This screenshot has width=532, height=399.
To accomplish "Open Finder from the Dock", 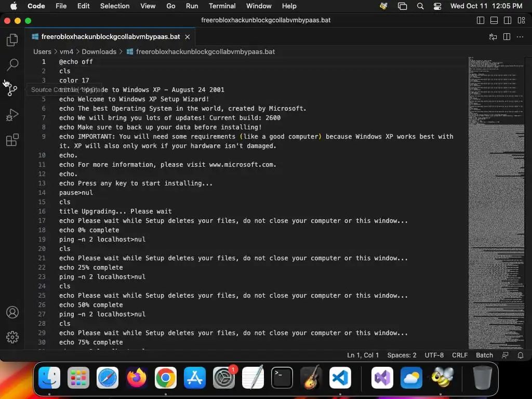I will [x=49, y=378].
